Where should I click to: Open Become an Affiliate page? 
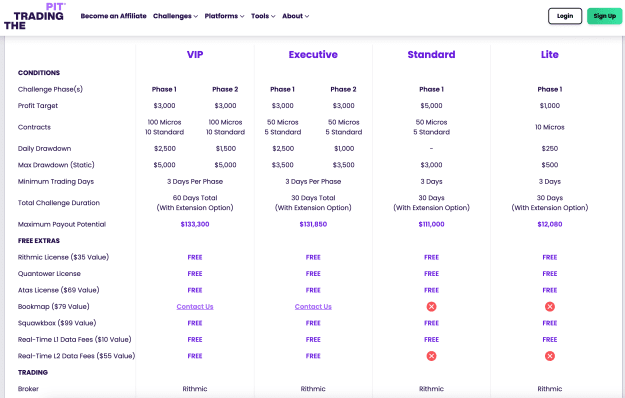point(114,16)
